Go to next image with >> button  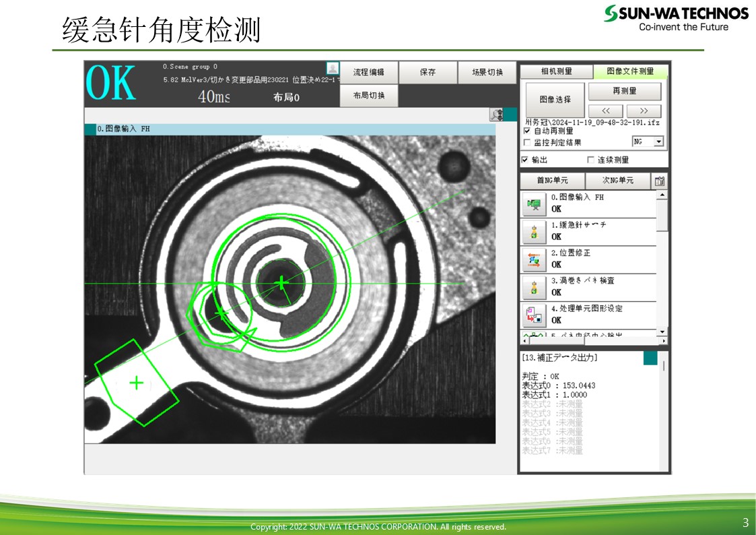(x=644, y=111)
